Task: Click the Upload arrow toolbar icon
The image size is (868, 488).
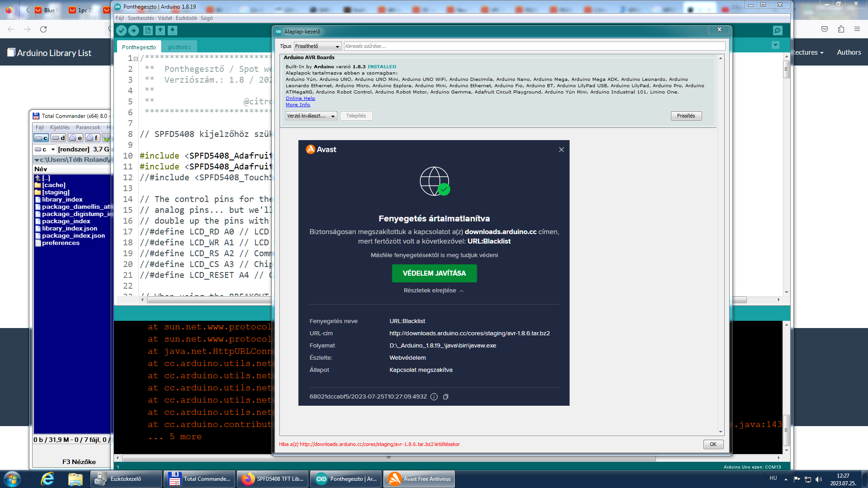Action: (134, 30)
